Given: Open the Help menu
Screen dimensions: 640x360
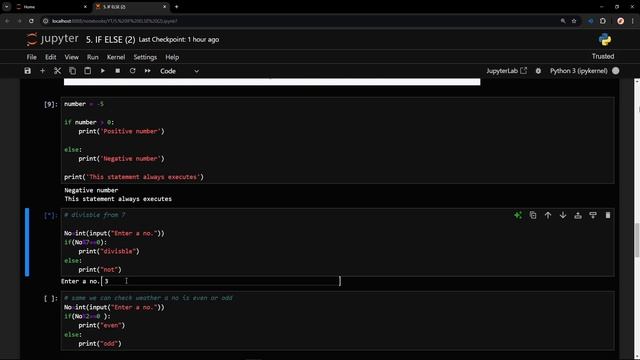Looking at the screenshot, I should pyautogui.click(x=172, y=57).
